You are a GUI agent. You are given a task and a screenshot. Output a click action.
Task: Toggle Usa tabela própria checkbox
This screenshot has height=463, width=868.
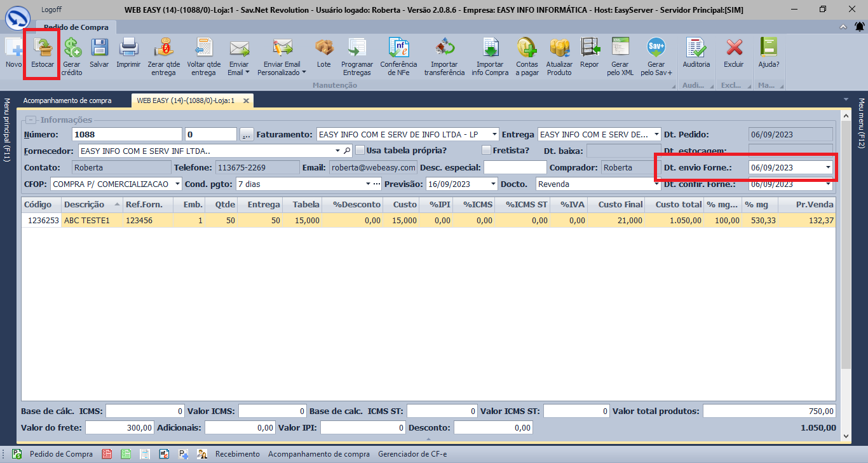[360, 151]
